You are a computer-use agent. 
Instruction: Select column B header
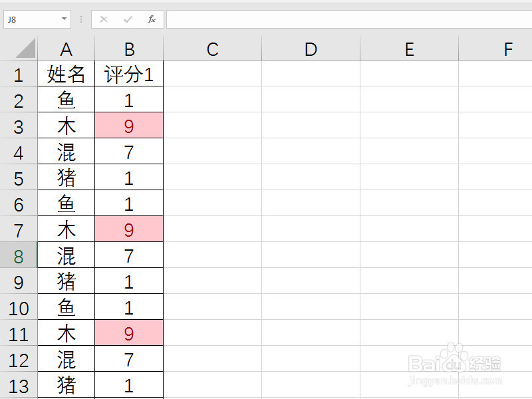coord(129,49)
